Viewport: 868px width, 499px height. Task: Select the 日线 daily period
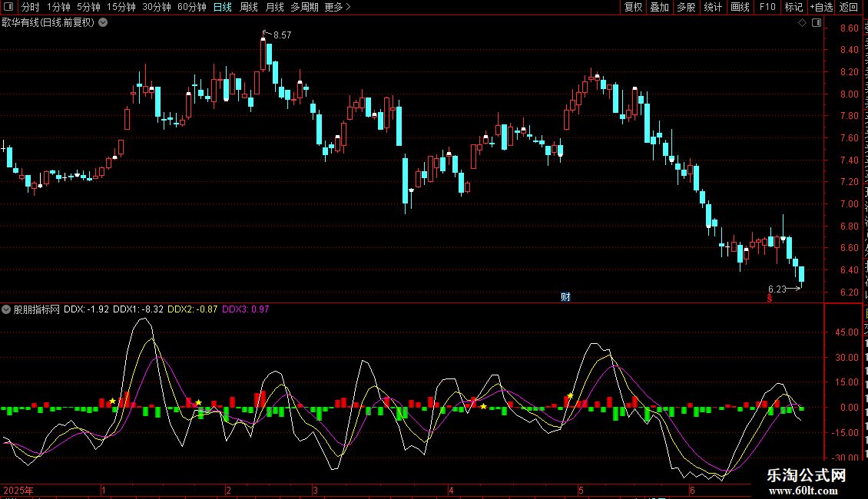click(x=223, y=7)
